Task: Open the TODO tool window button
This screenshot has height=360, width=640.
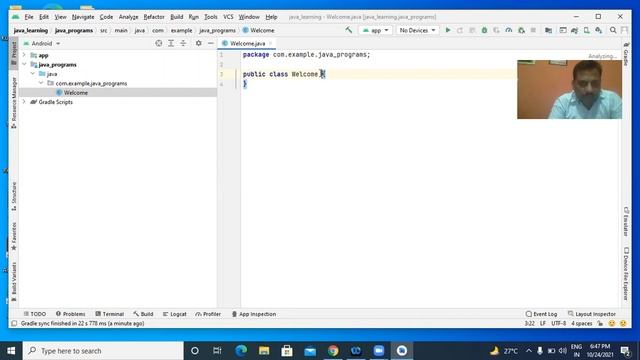Action: (35, 314)
